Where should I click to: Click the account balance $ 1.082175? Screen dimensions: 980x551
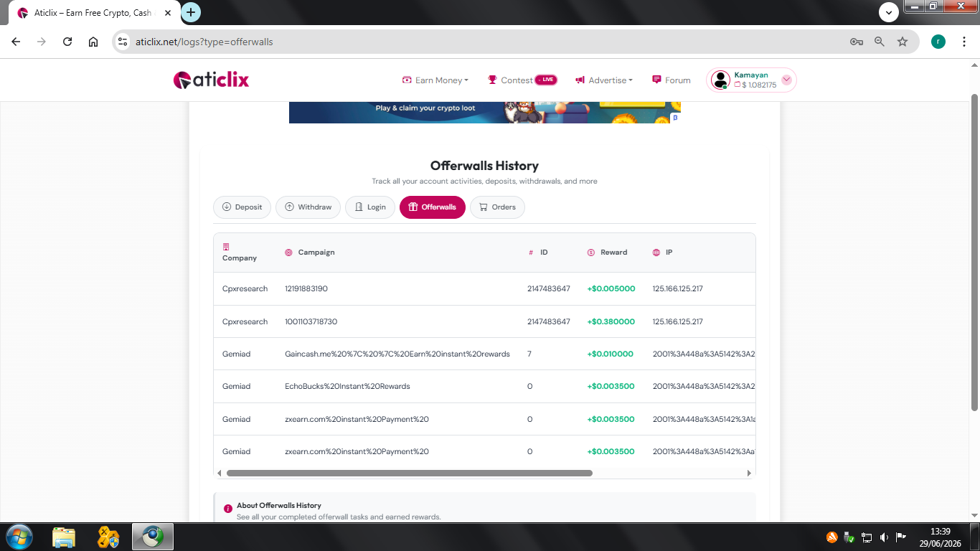(x=755, y=85)
